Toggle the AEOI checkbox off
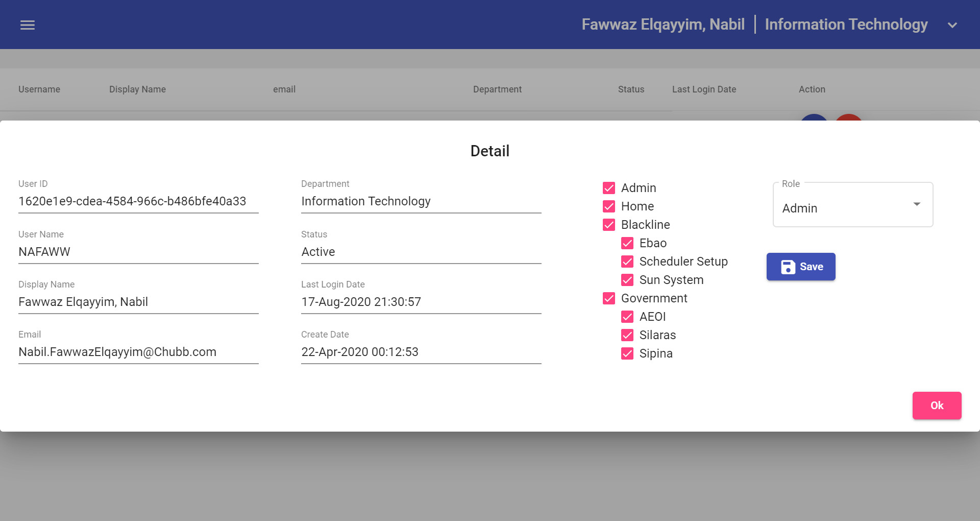 coord(627,317)
